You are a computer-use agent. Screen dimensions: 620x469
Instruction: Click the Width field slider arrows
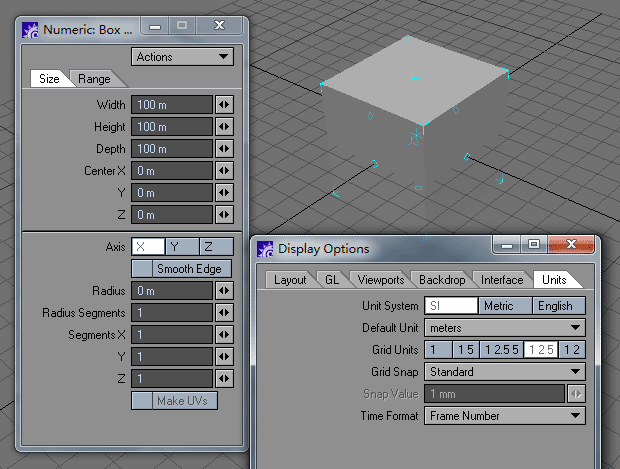pyautogui.click(x=224, y=105)
